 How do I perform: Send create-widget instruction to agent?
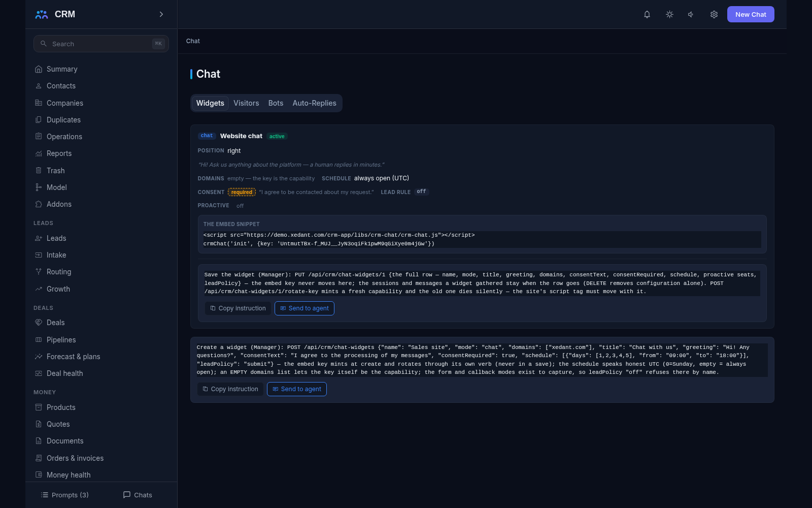(297, 389)
